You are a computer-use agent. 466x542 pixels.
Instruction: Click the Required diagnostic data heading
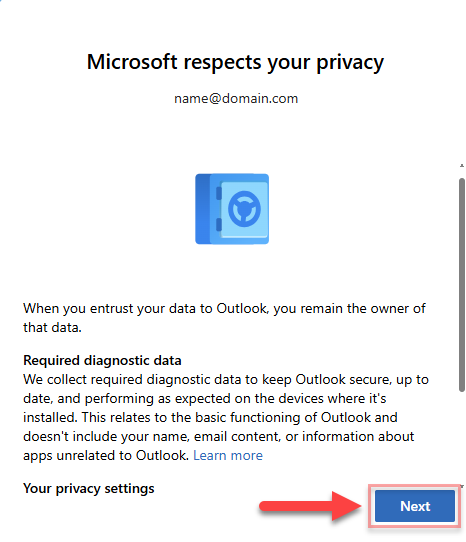coord(102,360)
